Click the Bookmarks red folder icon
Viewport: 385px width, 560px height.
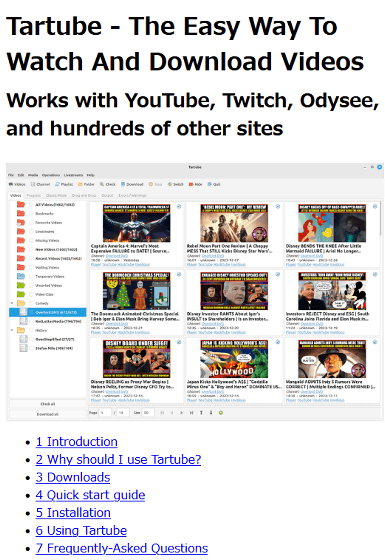tap(21, 214)
